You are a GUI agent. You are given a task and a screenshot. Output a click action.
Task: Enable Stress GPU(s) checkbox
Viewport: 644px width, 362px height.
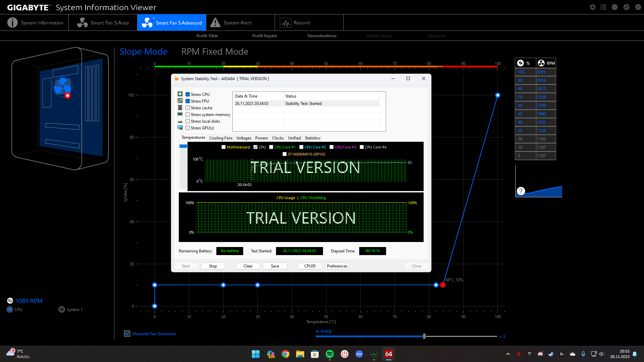point(188,128)
